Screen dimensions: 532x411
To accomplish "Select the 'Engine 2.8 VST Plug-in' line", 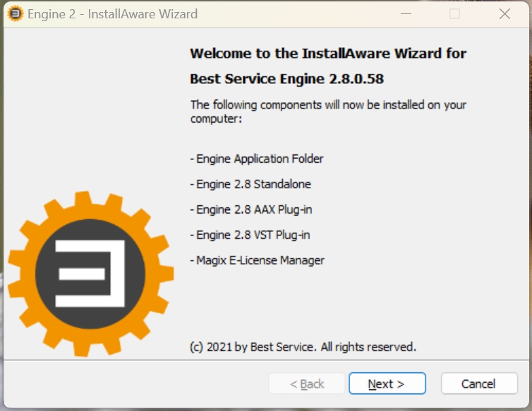I will (250, 235).
